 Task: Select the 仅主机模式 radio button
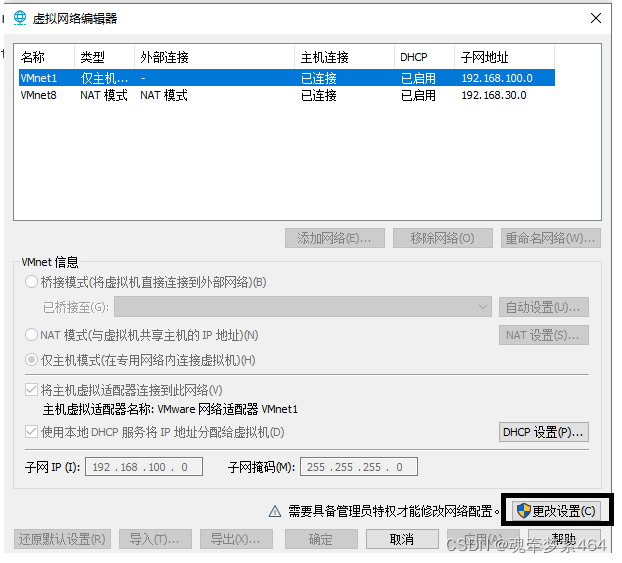point(31,360)
